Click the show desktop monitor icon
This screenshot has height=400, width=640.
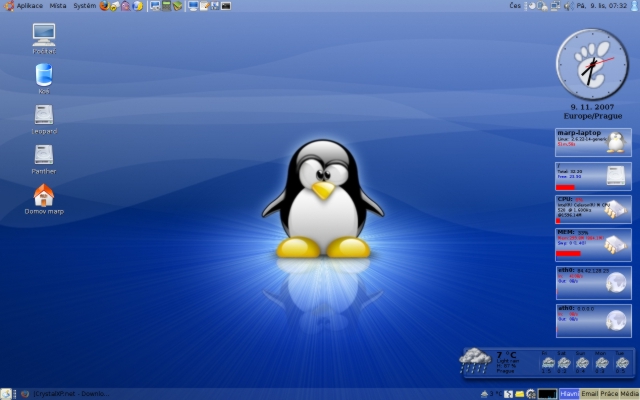[x=193, y=6]
